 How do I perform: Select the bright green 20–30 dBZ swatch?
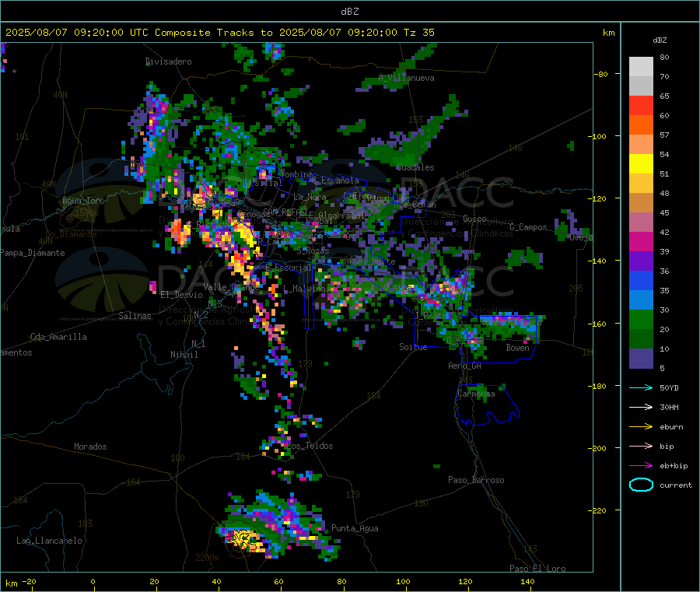coord(641,319)
